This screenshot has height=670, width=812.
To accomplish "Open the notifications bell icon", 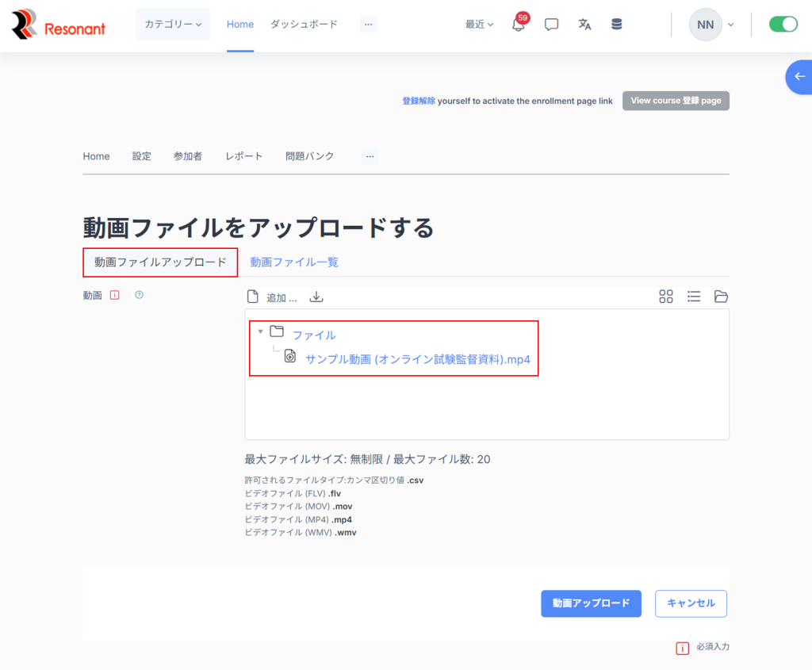I will point(518,25).
